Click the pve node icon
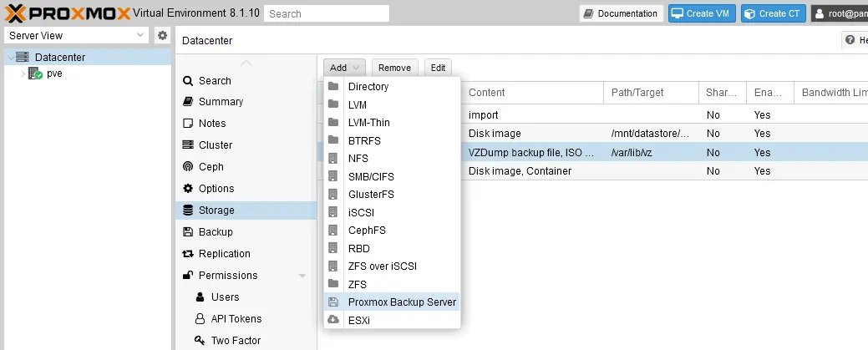 (35, 74)
